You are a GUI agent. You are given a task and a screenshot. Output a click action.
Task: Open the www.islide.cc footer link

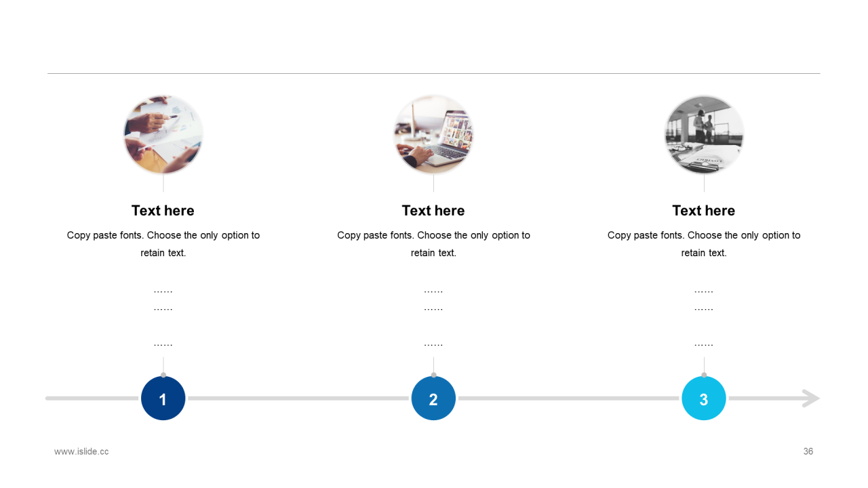pos(81,451)
